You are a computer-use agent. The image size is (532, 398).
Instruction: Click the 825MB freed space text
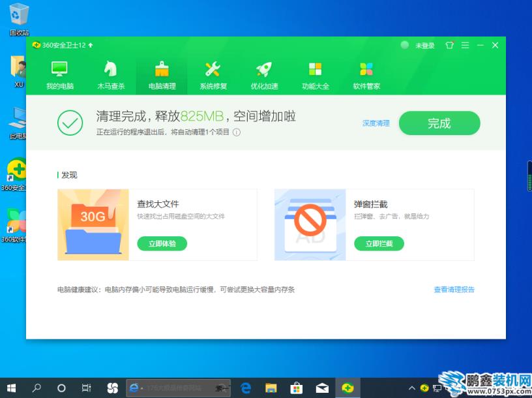coord(202,116)
